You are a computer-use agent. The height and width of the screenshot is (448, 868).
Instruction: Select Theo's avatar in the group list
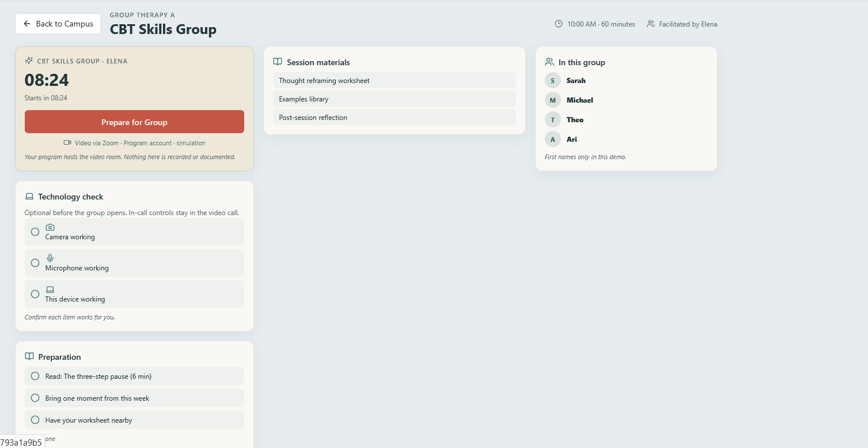tap(553, 119)
